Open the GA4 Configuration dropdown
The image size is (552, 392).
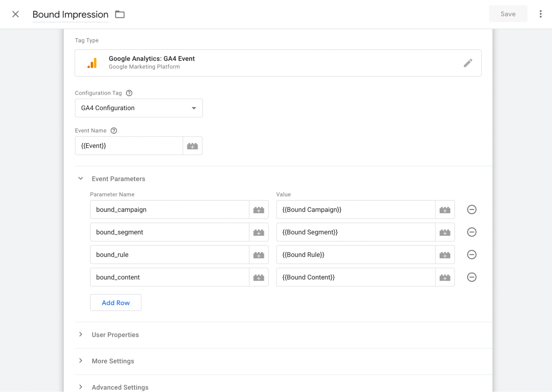point(139,108)
